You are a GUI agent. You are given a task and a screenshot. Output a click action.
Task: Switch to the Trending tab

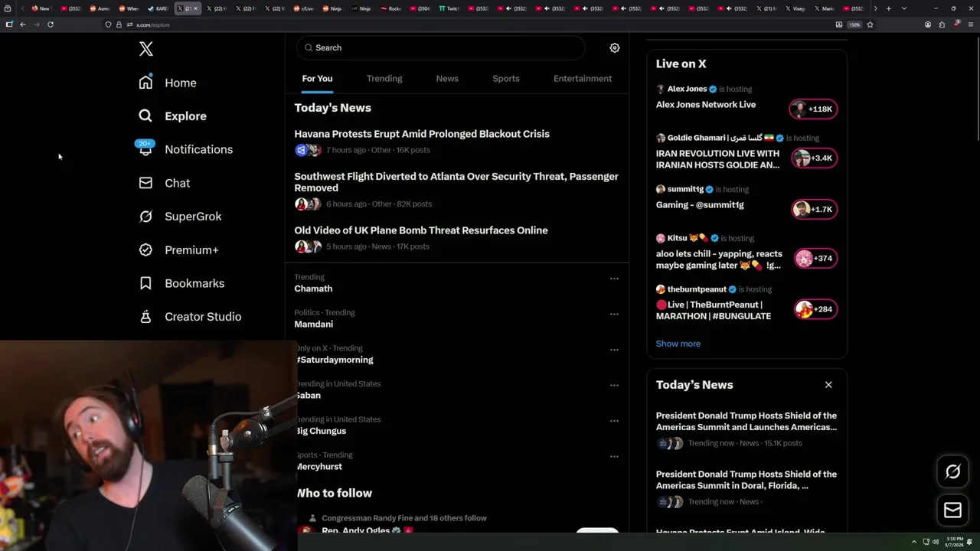pyautogui.click(x=384, y=79)
